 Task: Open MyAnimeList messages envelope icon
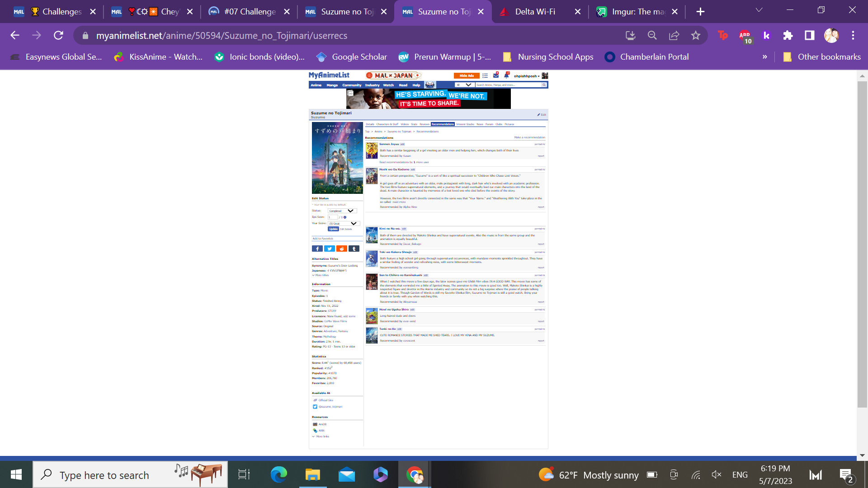click(496, 75)
